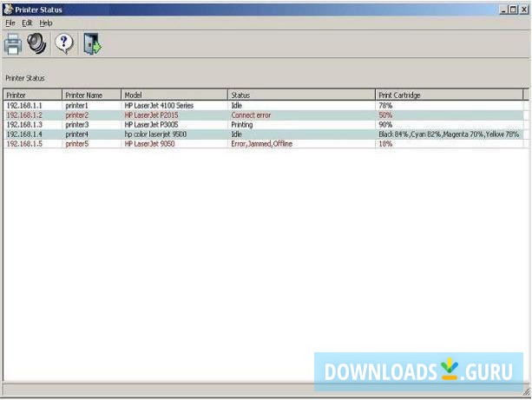Sort by the Printer Name column header

pyautogui.click(x=91, y=95)
